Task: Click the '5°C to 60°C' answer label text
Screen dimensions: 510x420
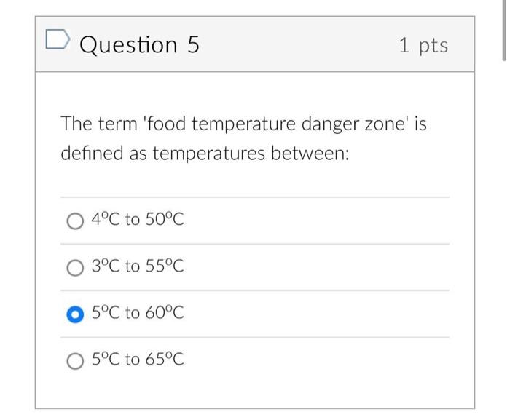Action: point(138,313)
